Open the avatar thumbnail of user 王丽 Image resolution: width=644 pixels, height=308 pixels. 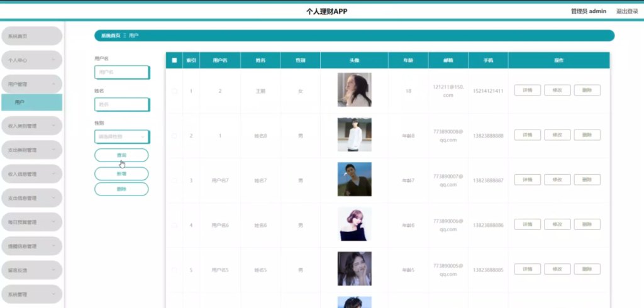[x=355, y=90]
